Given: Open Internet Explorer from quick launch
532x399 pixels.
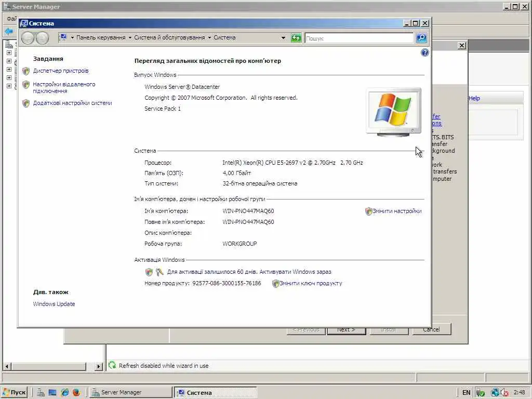Looking at the screenshot, I should [x=64, y=393].
